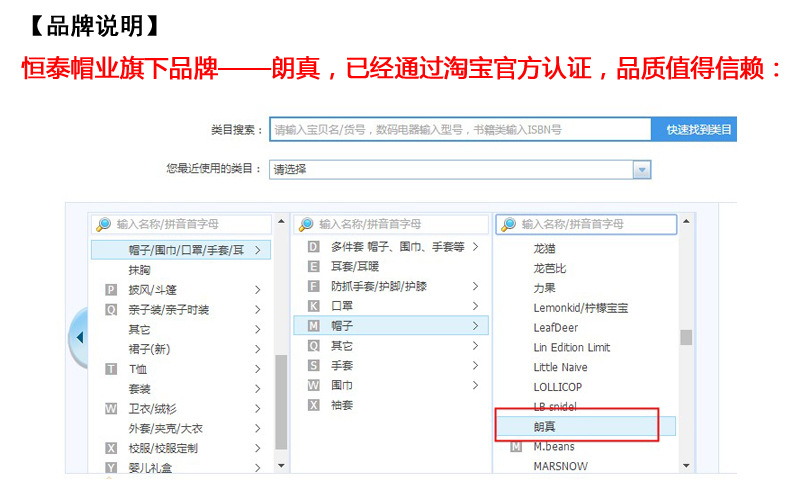The width and height of the screenshot is (790, 500).
Task: Expand arrow next to 帽子 row
Action: [476, 326]
